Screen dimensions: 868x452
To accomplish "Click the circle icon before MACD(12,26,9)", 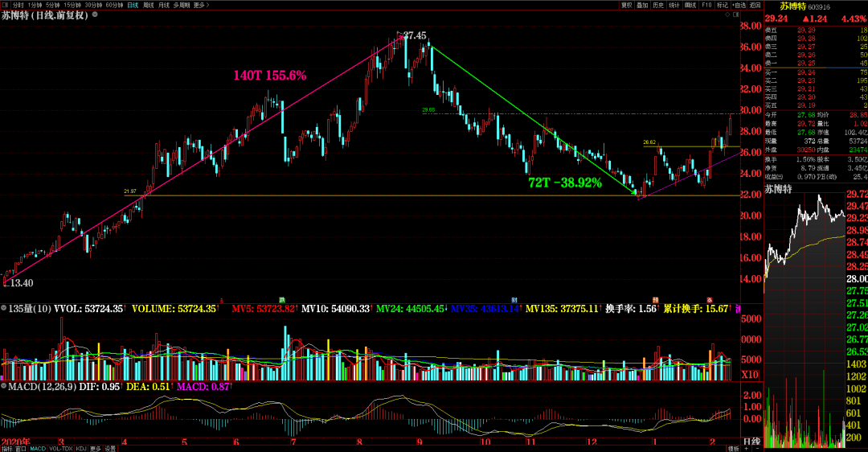I will pos(4,386).
